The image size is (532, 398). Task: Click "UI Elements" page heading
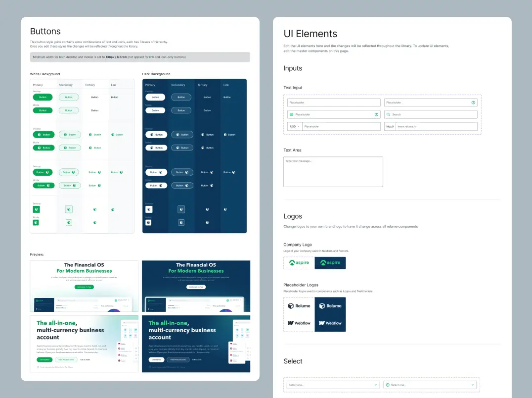tap(310, 34)
